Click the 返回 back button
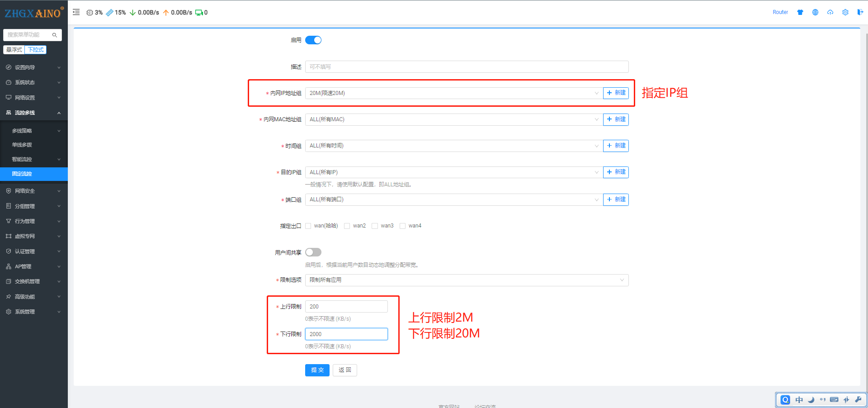Image resolution: width=868 pixels, height=408 pixels. click(x=344, y=370)
